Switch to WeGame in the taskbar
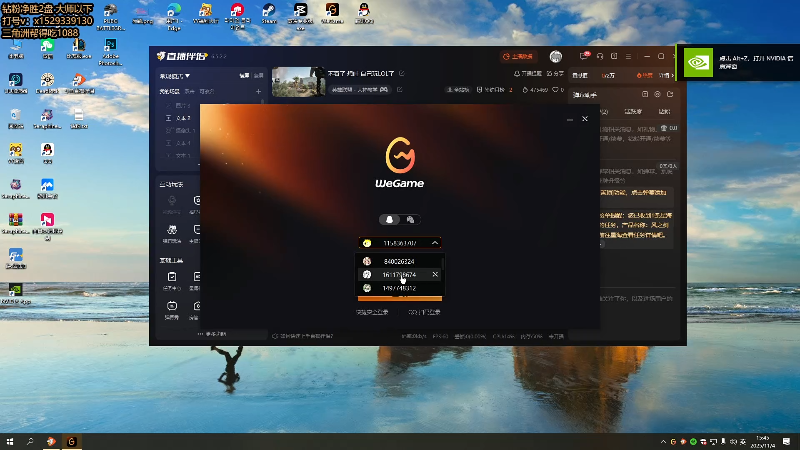This screenshot has width=800, height=450. pyautogui.click(x=71, y=441)
